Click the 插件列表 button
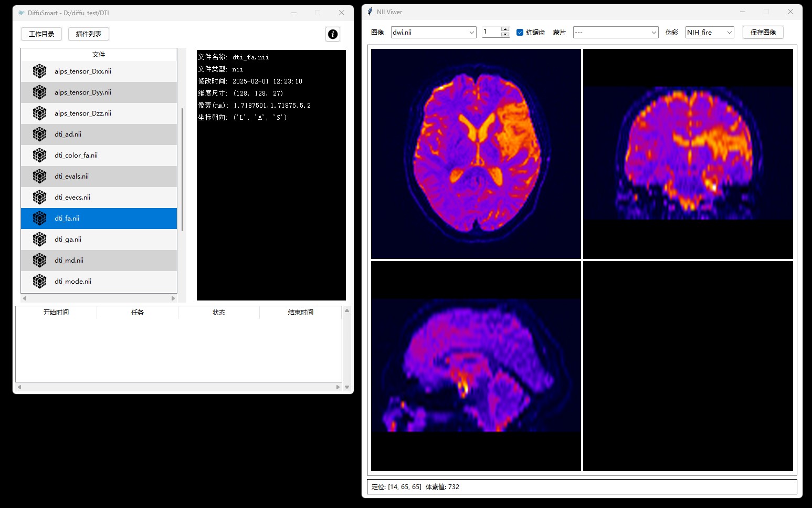The height and width of the screenshot is (508, 812). (x=89, y=34)
